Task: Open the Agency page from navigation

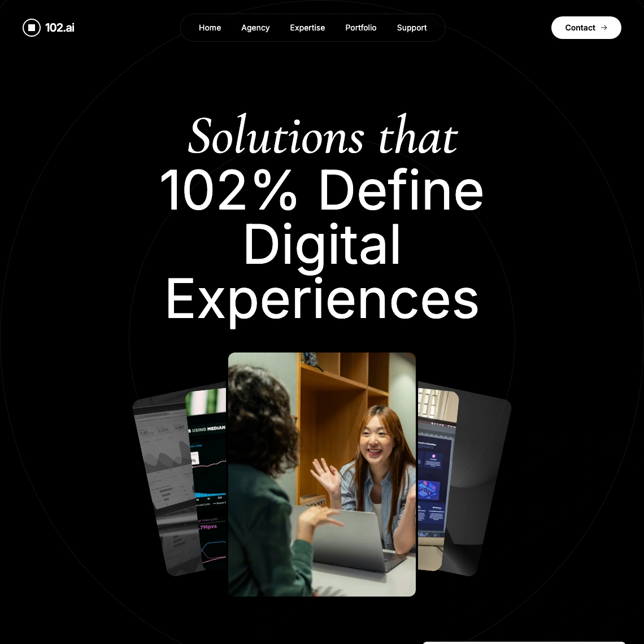Action: [255, 28]
